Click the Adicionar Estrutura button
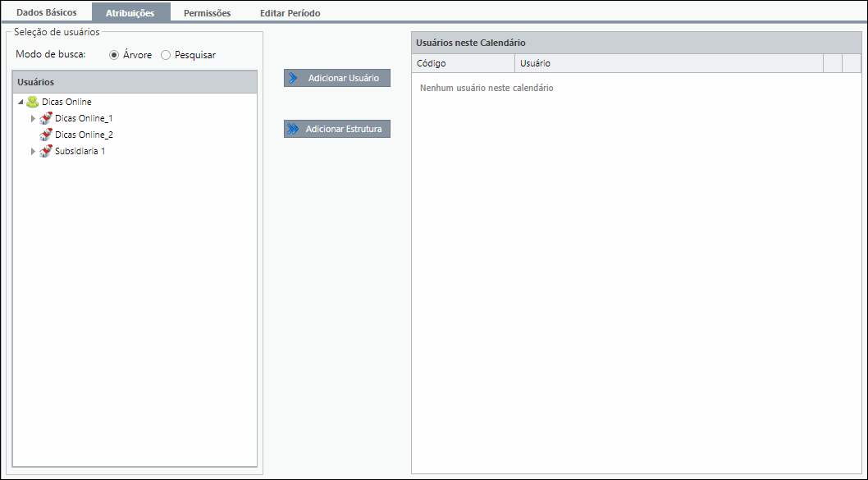868x480 pixels. (x=337, y=129)
